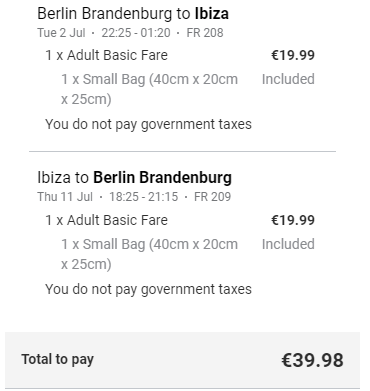Click the Total to pay label

tap(58, 360)
